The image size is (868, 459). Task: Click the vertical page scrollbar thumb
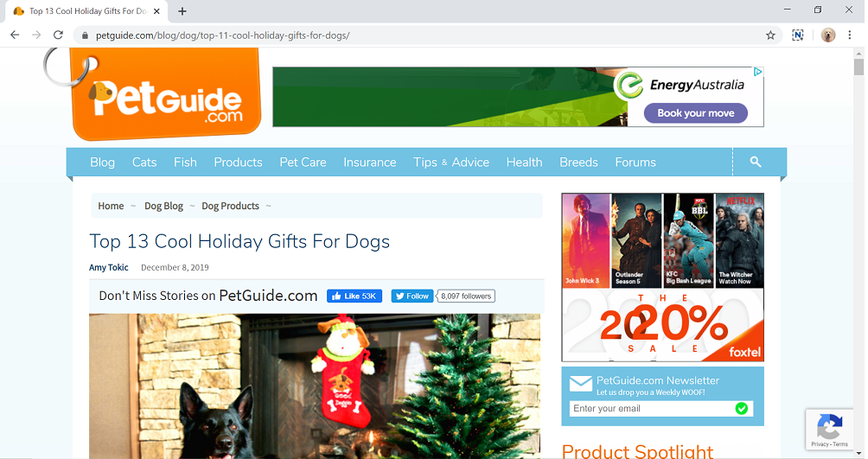[858, 67]
